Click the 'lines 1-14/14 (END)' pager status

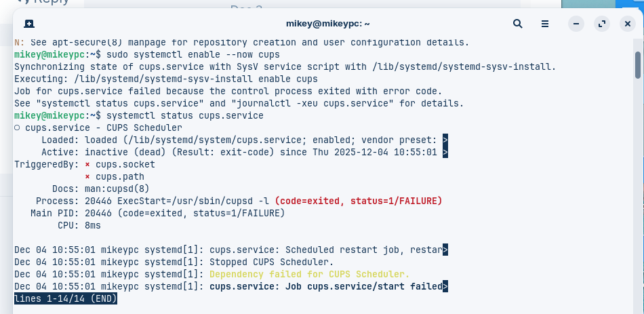pyautogui.click(x=66, y=298)
